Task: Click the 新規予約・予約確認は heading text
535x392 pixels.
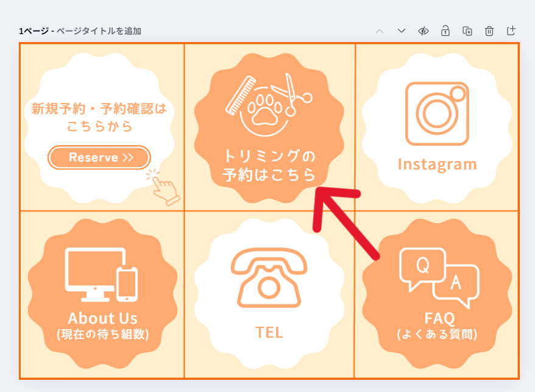Action: [x=99, y=110]
